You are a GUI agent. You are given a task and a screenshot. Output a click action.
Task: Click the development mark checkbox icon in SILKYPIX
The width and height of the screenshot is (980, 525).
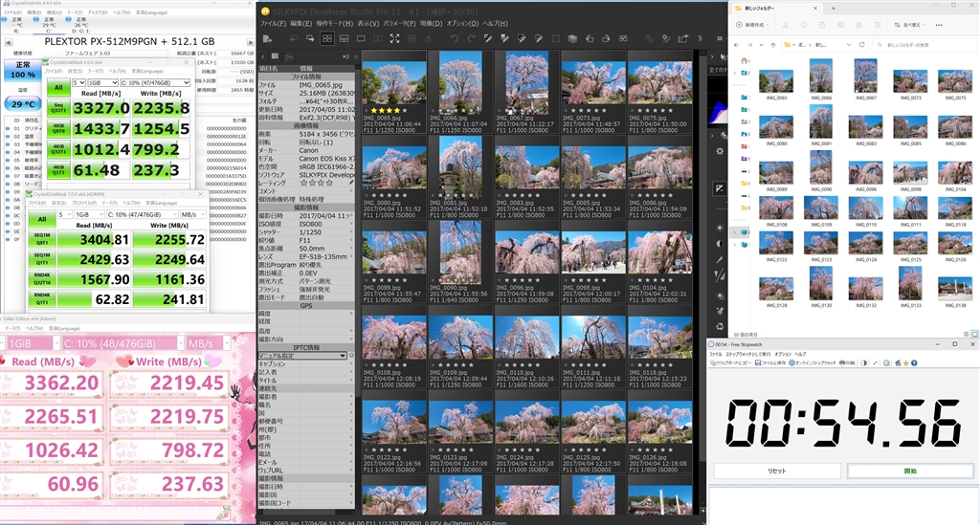tap(623, 38)
